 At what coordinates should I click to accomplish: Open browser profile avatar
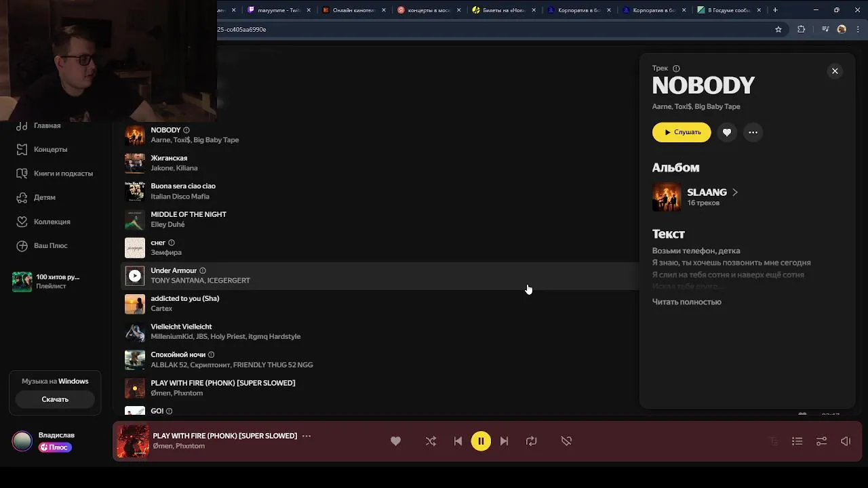[x=842, y=29]
